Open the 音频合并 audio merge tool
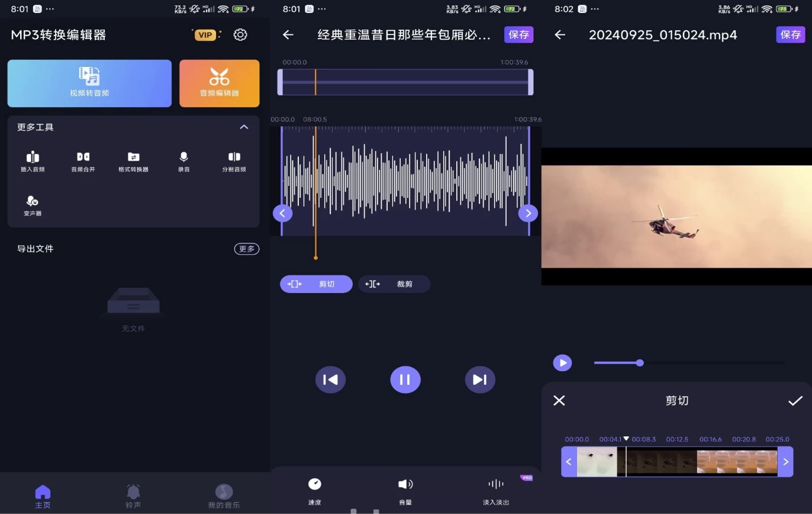This screenshot has width=812, height=514. tap(83, 161)
